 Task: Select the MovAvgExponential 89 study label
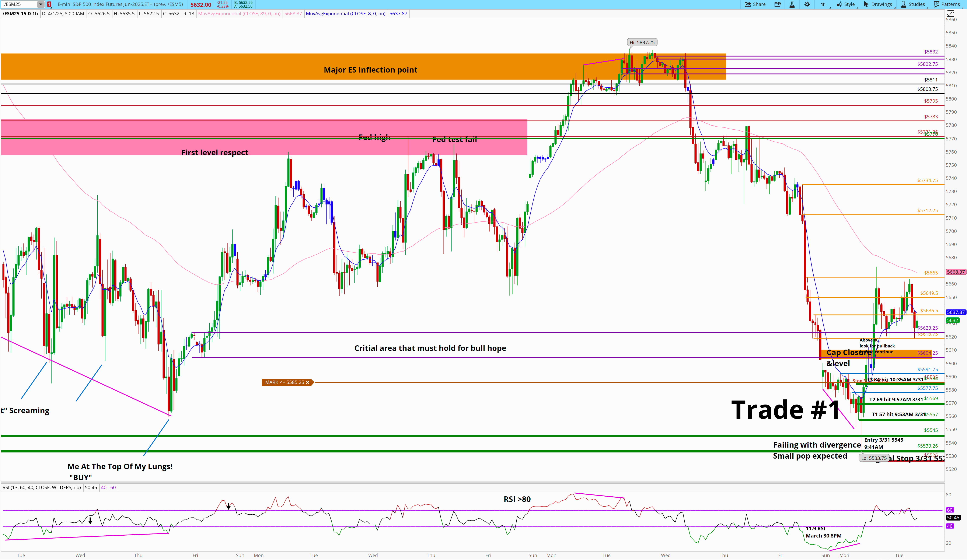[239, 13]
